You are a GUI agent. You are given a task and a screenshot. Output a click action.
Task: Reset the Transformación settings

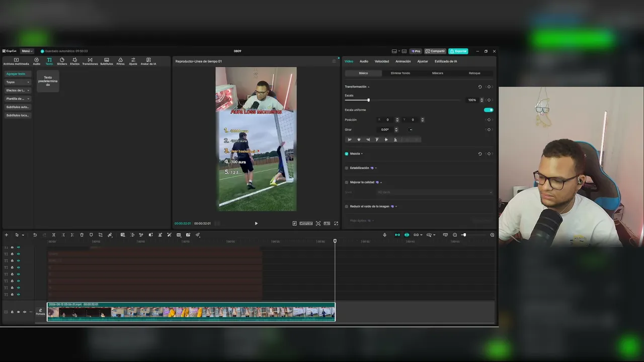[480, 87]
